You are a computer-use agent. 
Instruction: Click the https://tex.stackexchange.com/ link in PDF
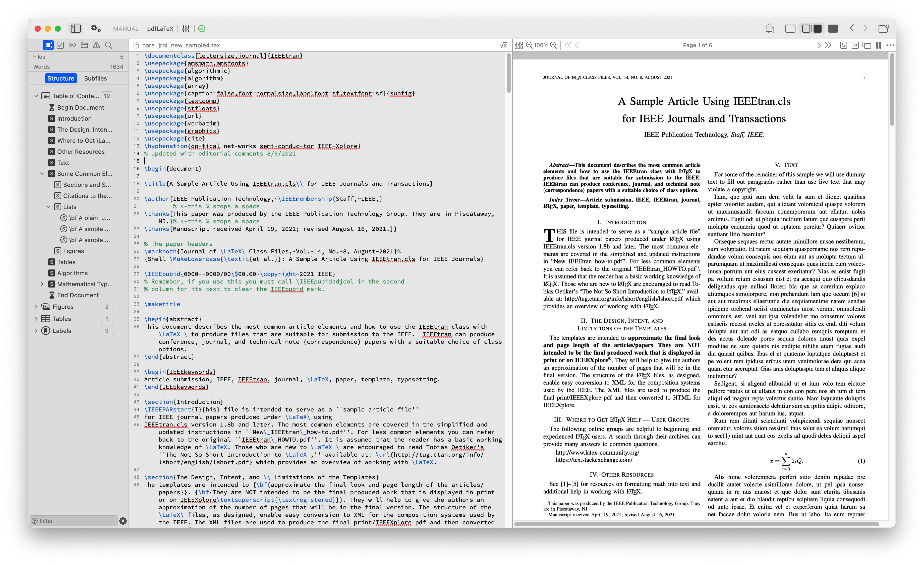(594, 460)
